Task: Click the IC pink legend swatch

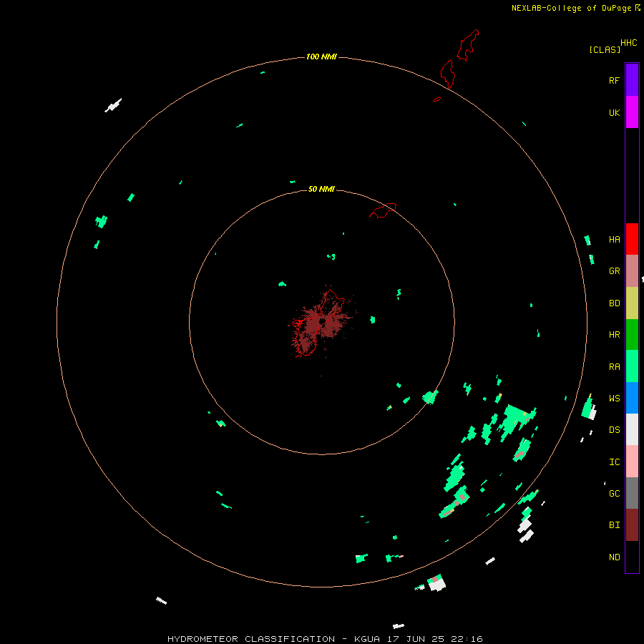Action: (x=632, y=462)
